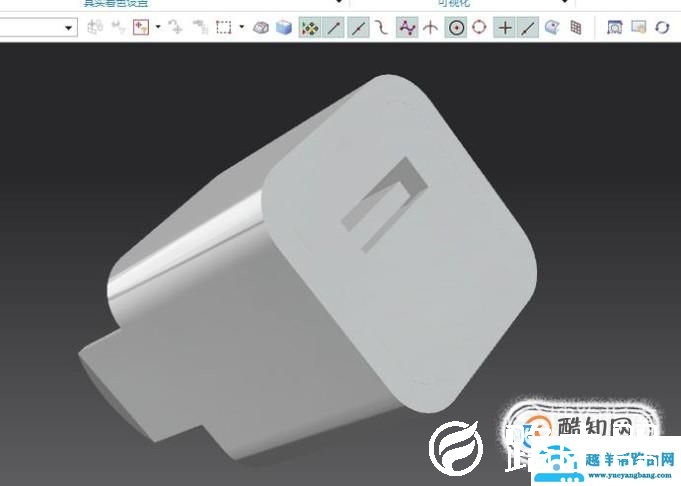This screenshot has width=681, height=486.
Task: Click the grayed plus-arrow icon before hierarchy icon
Action: (176, 27)
